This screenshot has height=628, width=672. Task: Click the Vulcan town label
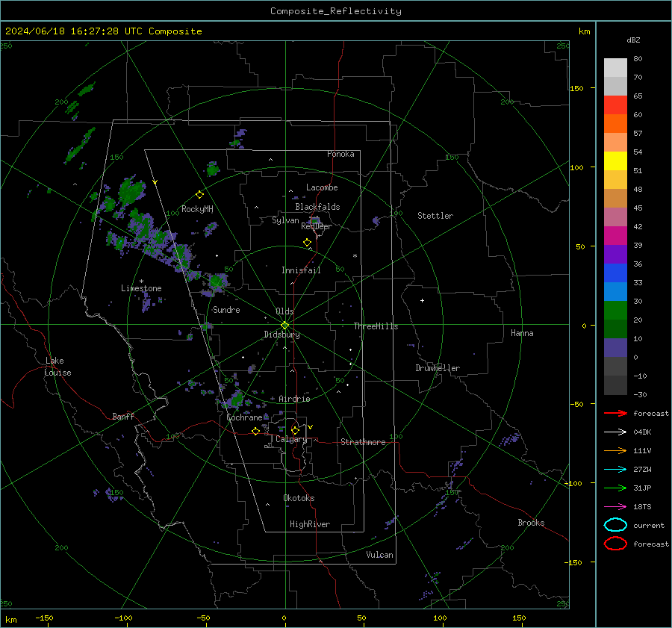pos(379,555)
